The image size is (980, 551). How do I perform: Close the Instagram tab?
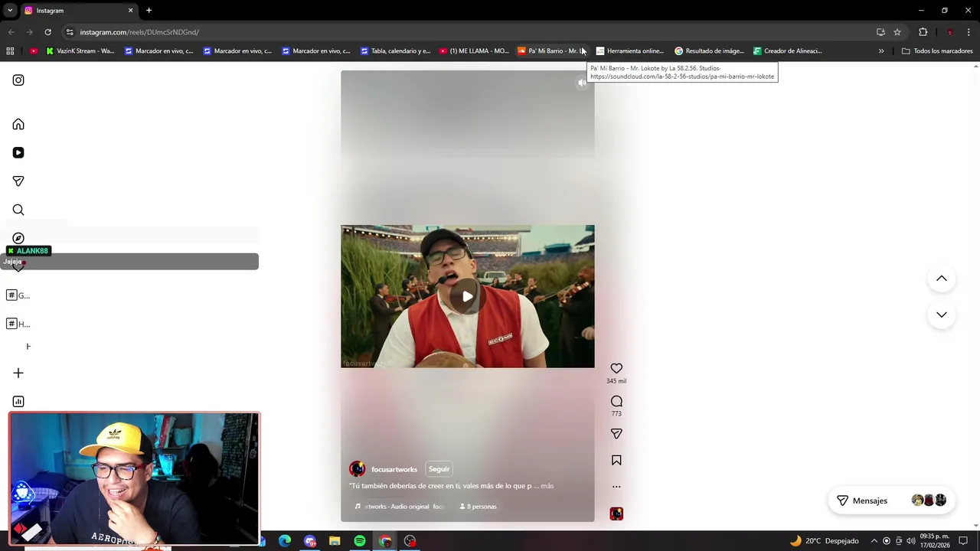[x=130, y=11]
